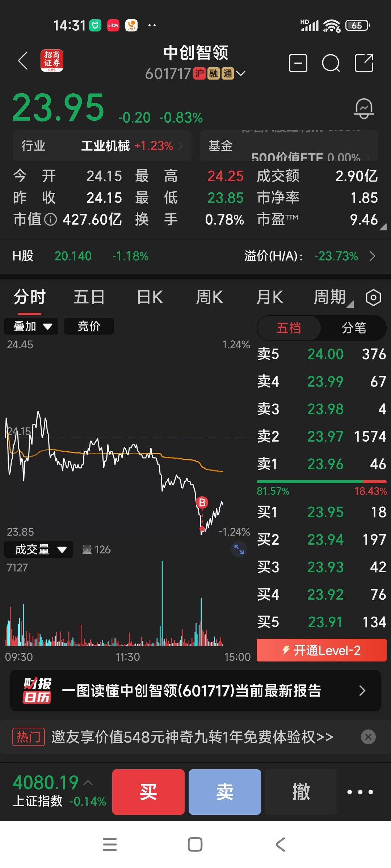Select 卖1 price 23.96 row
The height and width of the screenshot is (868, 391).
point(321,464)
